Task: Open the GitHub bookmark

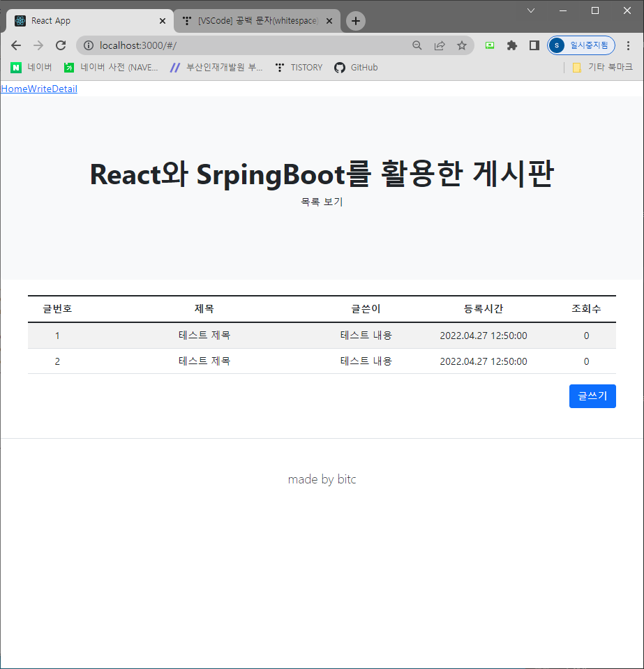Action: tap(356, 68)
